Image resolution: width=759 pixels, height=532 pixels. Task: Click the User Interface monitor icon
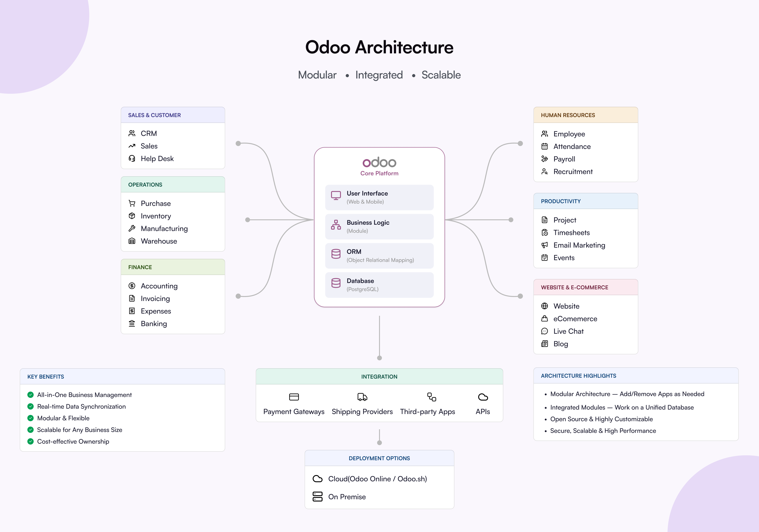click(336, 196)
